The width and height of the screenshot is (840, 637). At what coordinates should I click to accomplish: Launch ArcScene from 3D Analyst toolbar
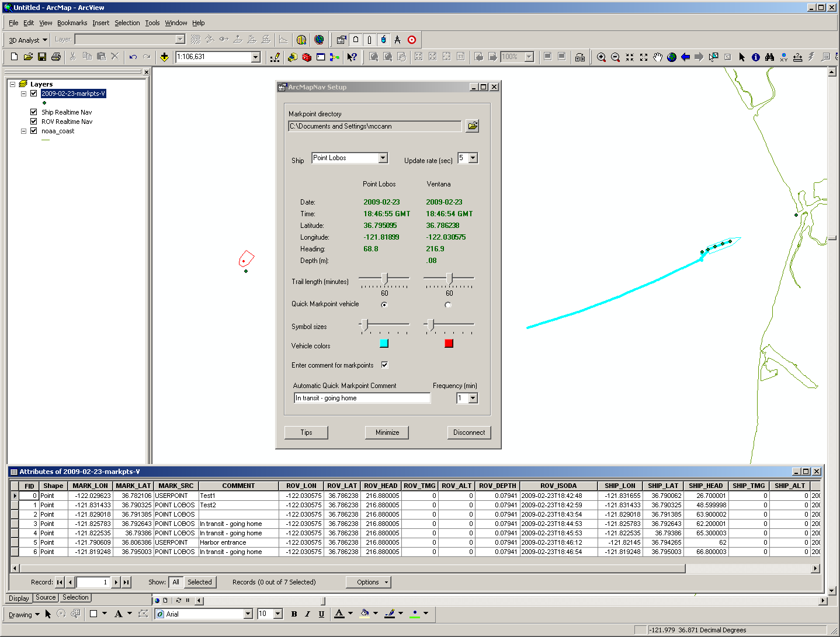pyautogui.click(x=301, y=40)
